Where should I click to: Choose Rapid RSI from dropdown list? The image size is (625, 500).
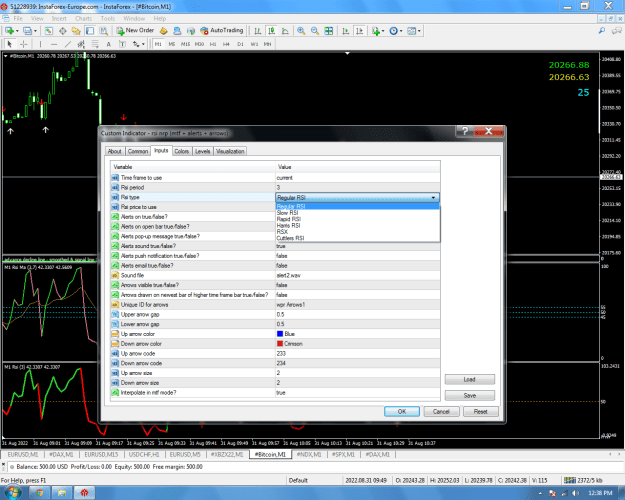(x=358, y=219)
